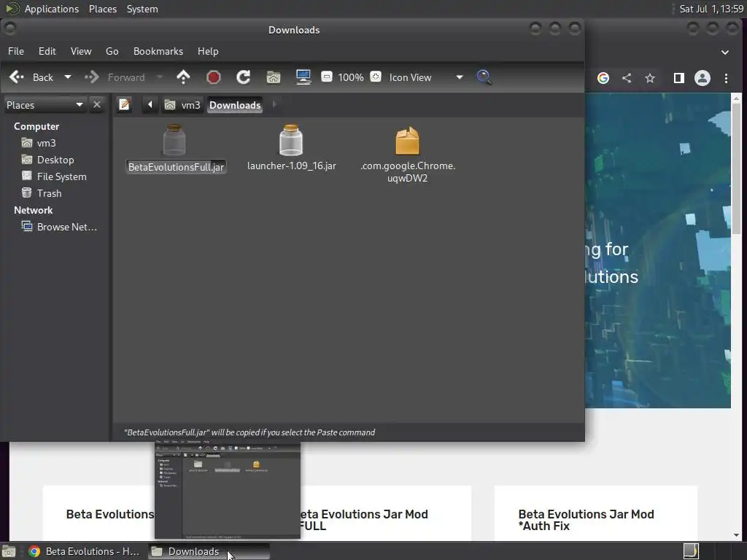The image size is (747, 560).
Task: Open the Places sidebar type dropdown
Action: [x=44, y=105]
